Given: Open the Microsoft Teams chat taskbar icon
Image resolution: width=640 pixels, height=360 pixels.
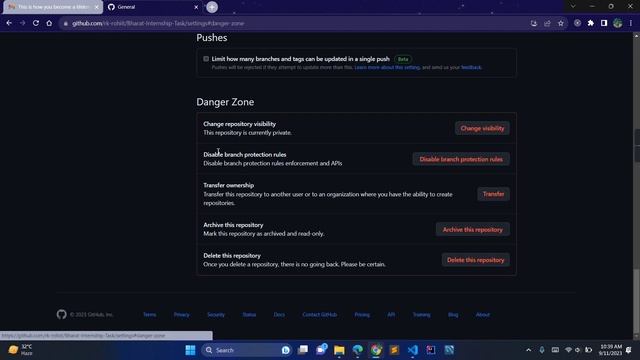Looking at the screenshot, I should tap(321, 350).
